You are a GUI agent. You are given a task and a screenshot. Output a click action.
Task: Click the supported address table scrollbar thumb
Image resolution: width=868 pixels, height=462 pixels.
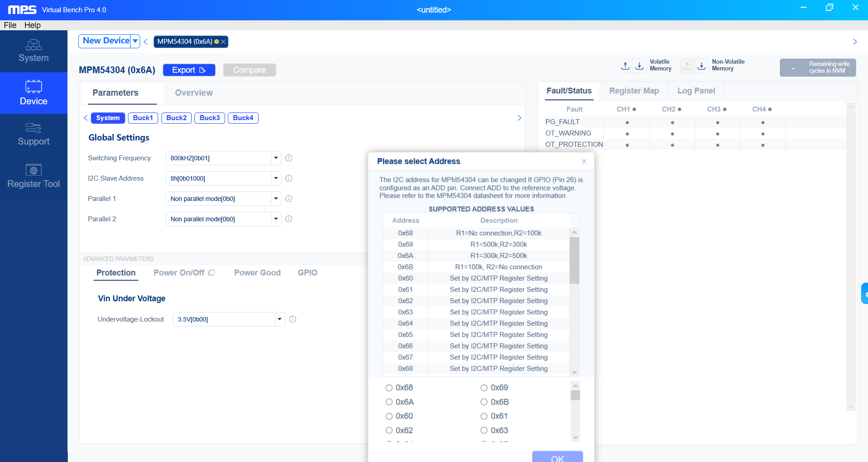coord(574,260)
